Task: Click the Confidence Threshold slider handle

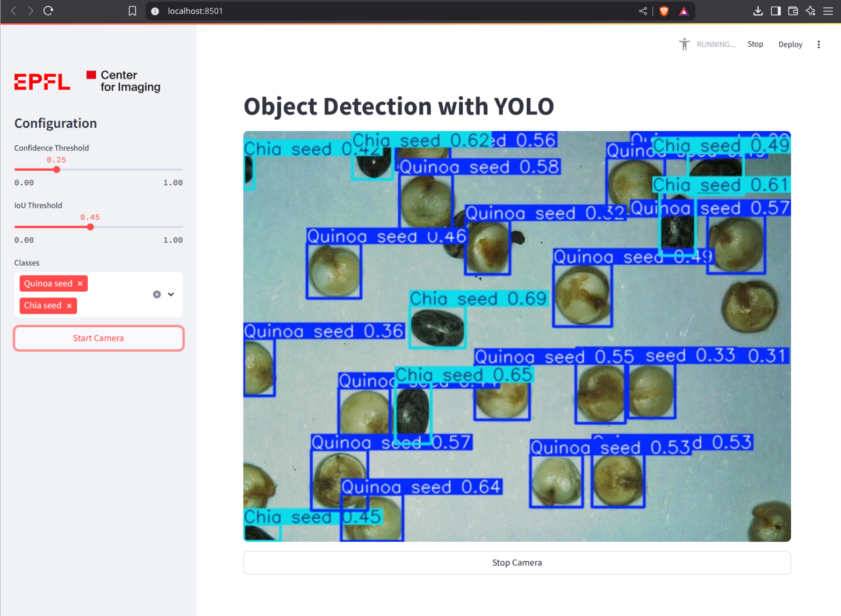Action: click(56, 170)
